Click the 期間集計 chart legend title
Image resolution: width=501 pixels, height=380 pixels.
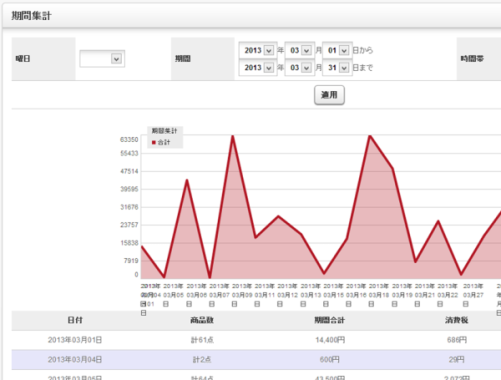164,131
